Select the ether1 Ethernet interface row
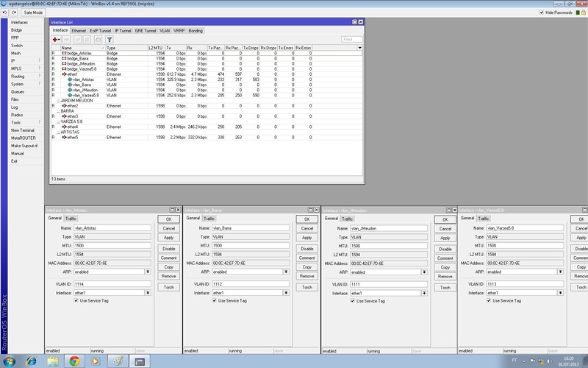The image size is (588, 368). click(207, 74)
